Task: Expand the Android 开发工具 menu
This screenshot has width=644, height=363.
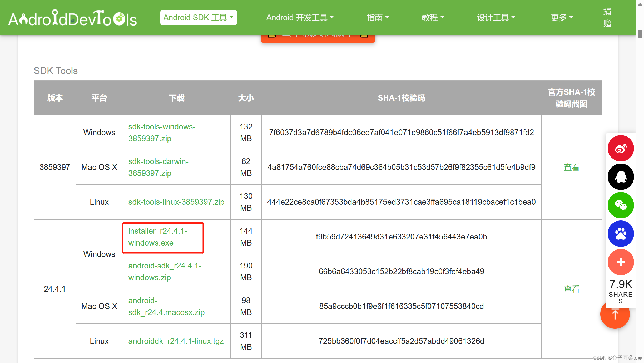Action: 300,18
